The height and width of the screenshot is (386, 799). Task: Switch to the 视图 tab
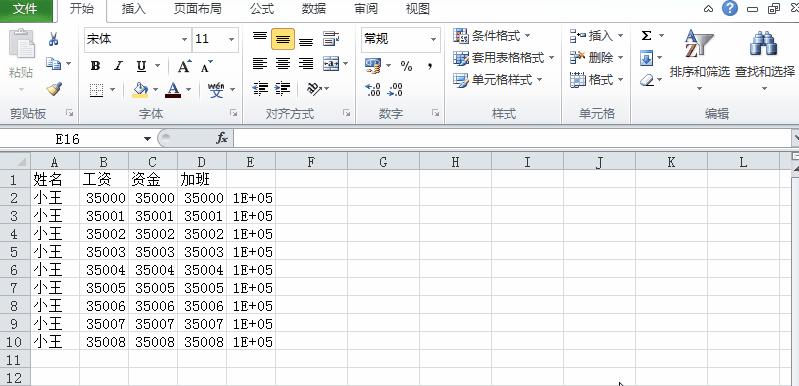click(417, 9)
